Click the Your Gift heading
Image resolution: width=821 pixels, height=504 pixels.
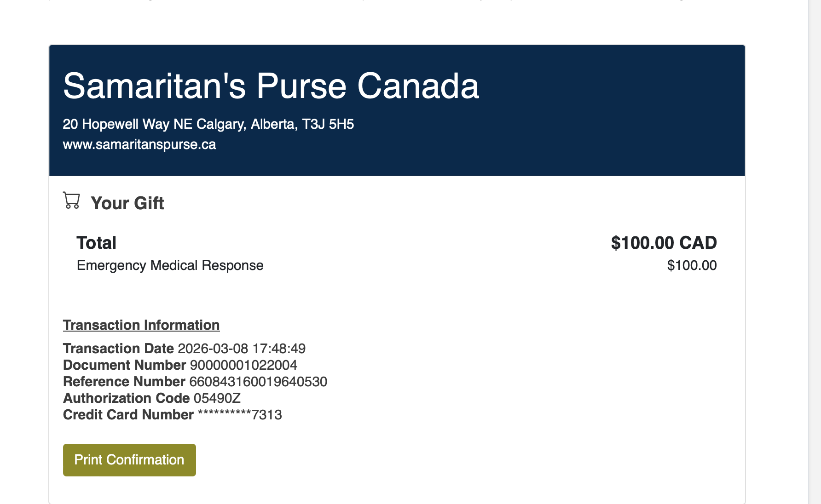click(127, 203)
